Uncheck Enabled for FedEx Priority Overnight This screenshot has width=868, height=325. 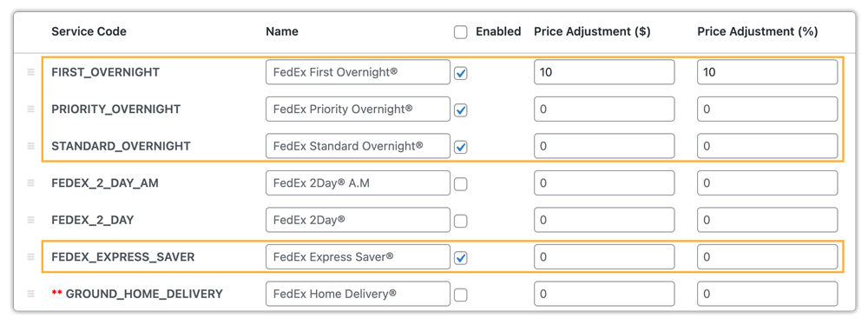[461, 110]
